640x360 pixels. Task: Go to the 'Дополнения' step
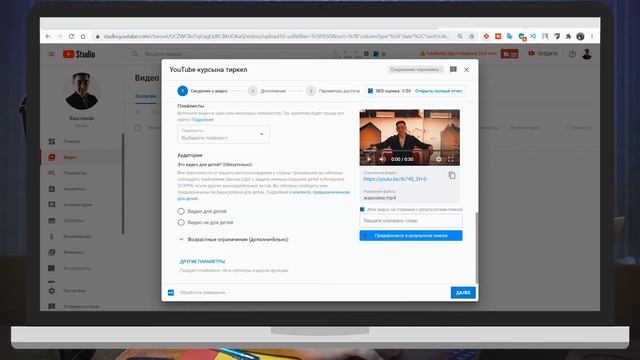267,91
